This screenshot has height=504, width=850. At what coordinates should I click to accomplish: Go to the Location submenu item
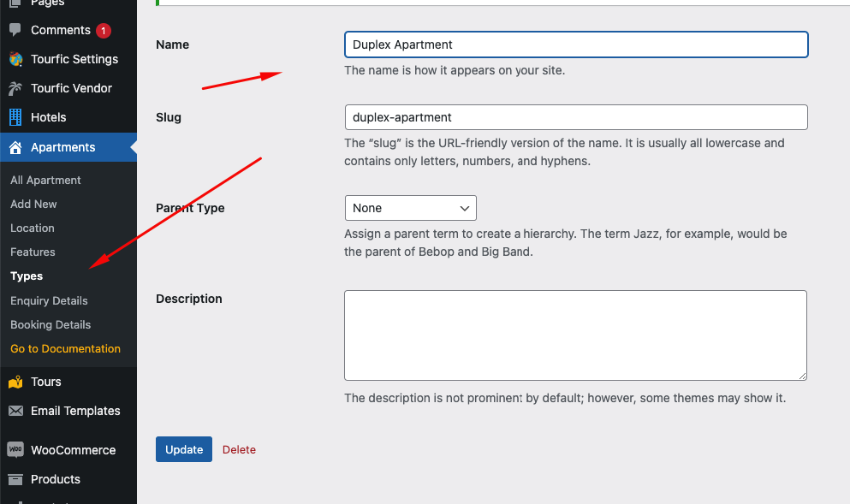click(33, 228)
